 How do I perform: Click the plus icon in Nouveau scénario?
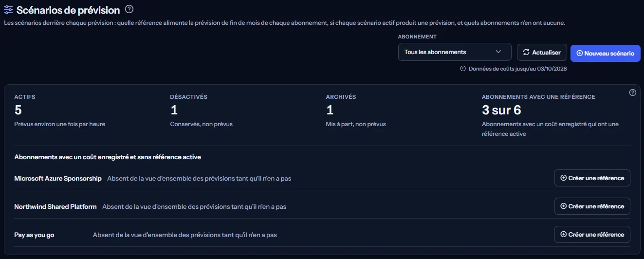point(580,54)
